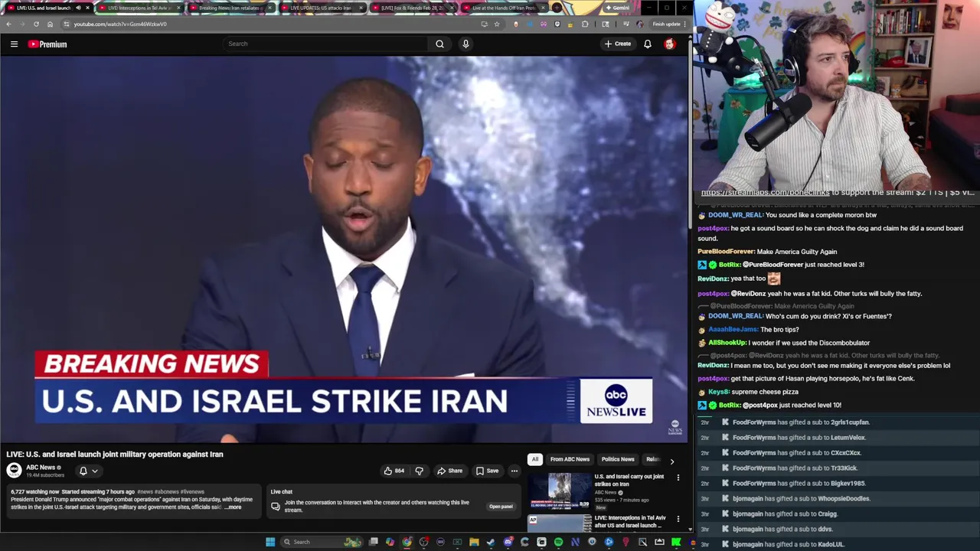The height and width of the screenshot is (551, 980).
Task: Open the Gemini button in Chrome
Action: tap(616, 8)
